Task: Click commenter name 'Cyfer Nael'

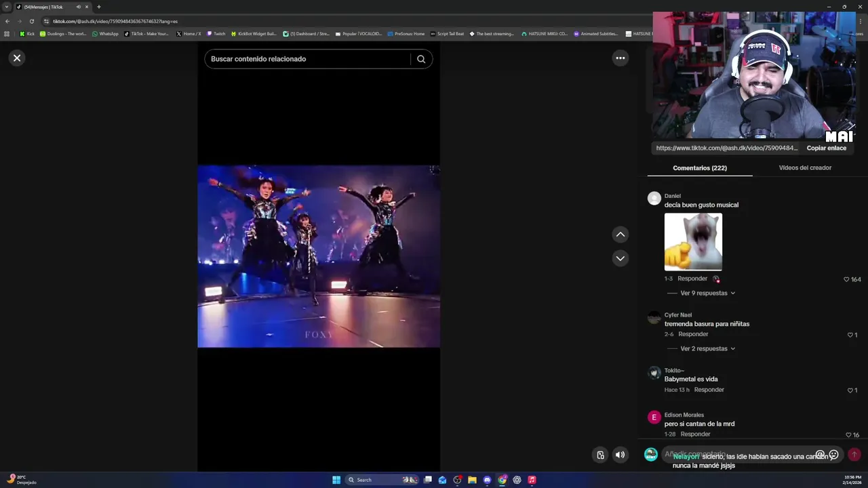Action: click(x=678, y=315)
